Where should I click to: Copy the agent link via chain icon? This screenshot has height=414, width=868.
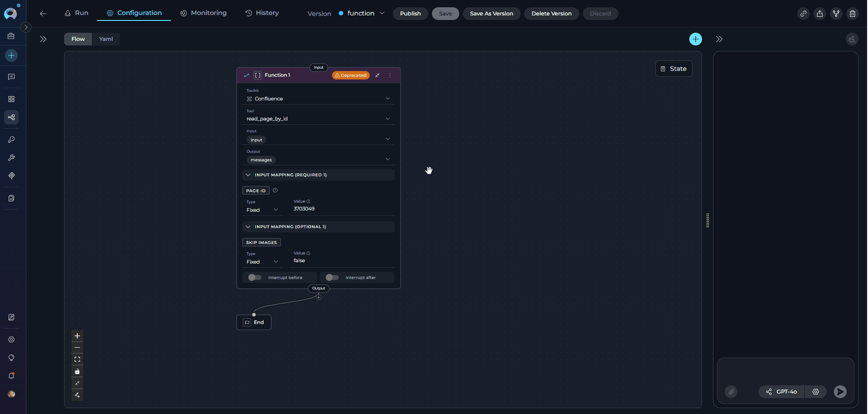803,14
